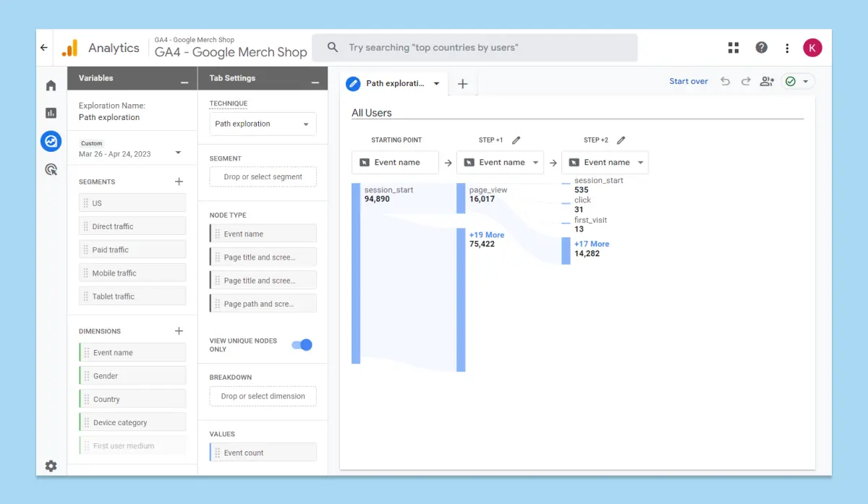Image resolution: width=868 pixels, height=504 pixels.
Task: Select the Gender dimension
Action: point(132,376)
